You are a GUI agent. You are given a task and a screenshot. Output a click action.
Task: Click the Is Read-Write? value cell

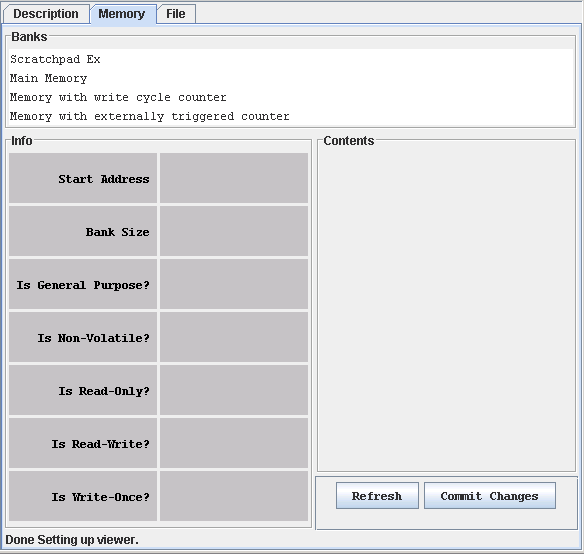point(234,443)
